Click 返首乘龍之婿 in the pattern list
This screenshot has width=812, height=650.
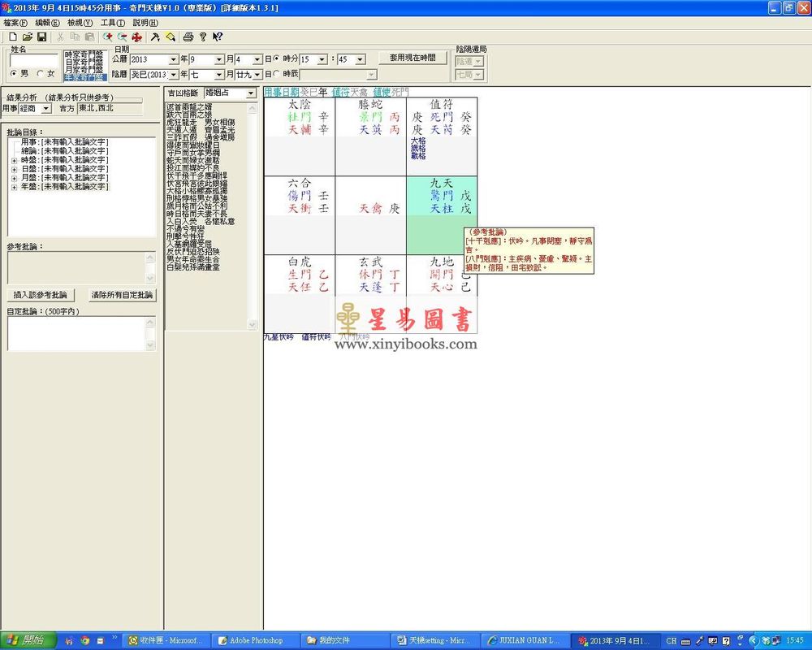point(189,106)
